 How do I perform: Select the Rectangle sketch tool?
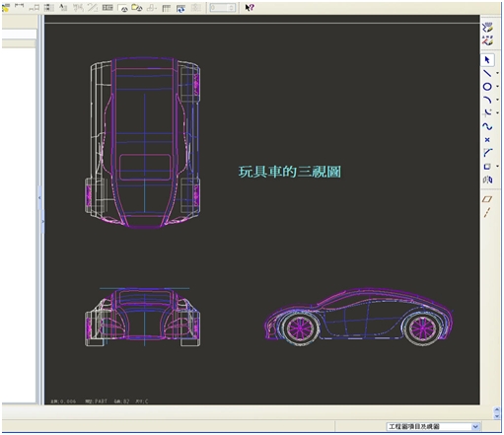coord(487,167)
